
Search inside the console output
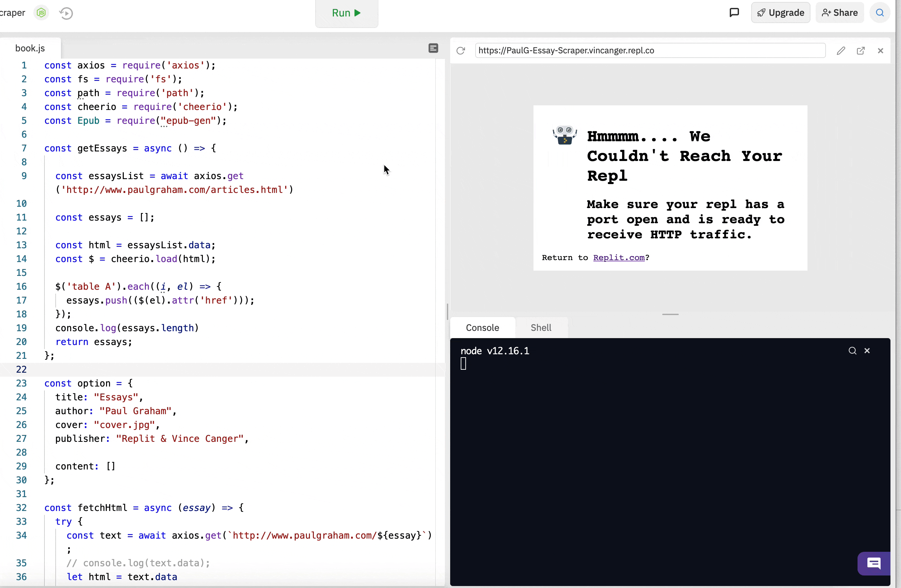[852, 351]
